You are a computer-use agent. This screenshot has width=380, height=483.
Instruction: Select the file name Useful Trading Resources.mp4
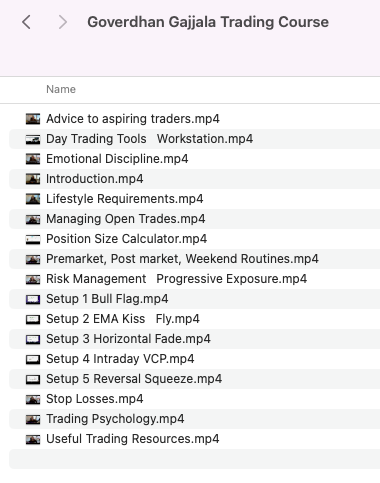click(133, 439)
